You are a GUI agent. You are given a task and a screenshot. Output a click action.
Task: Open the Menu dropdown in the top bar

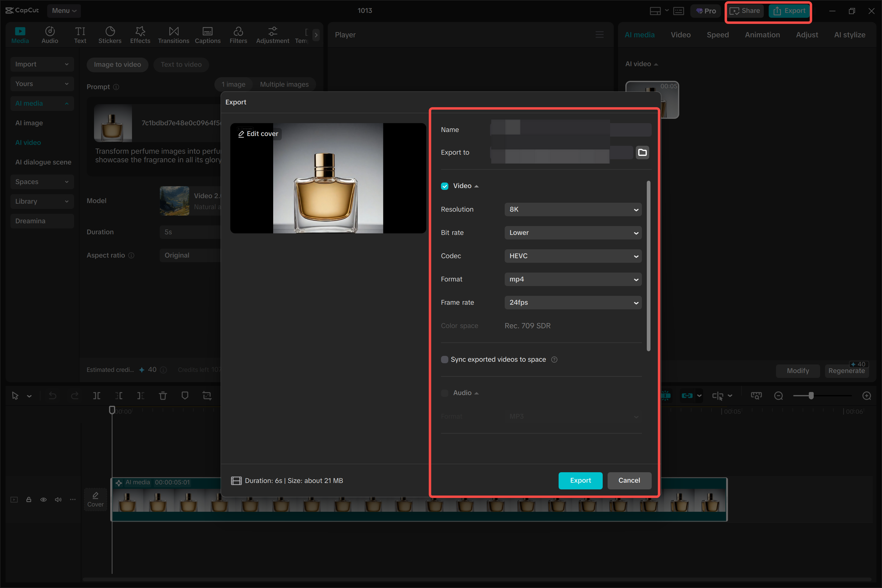click(x=63, y=10)
